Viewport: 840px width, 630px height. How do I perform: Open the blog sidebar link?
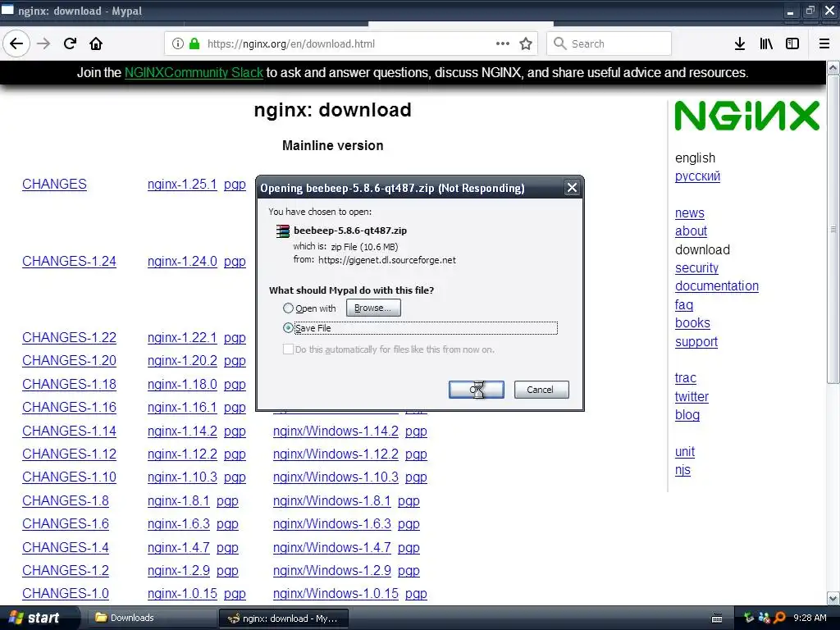coord(687,414)
